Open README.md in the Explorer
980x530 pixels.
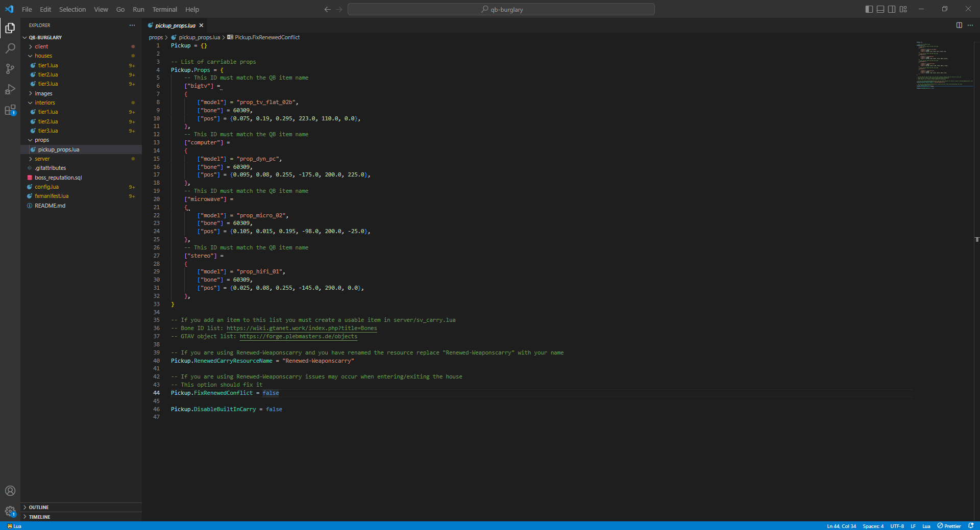click(81, 206)
